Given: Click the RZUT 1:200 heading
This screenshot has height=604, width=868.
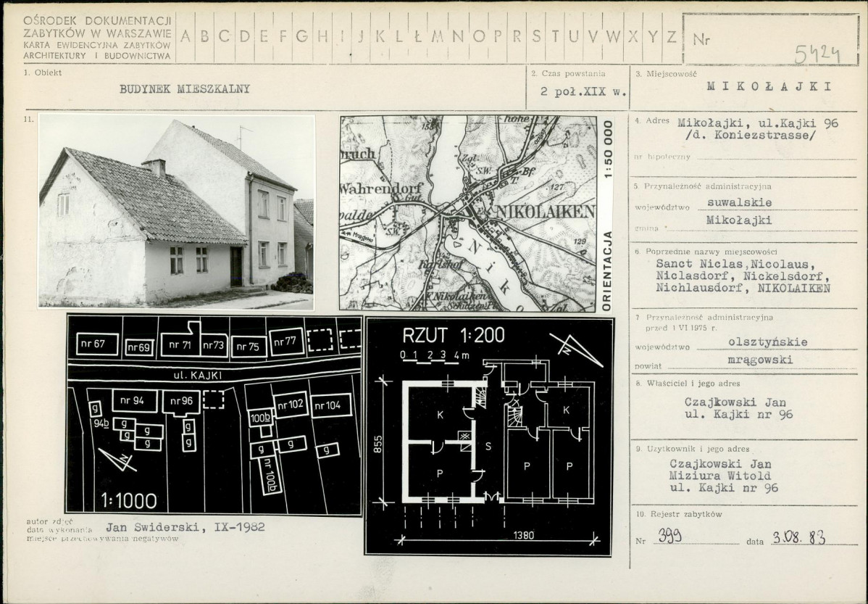Looking at the screenshot, I should click(x=454, y=335).
